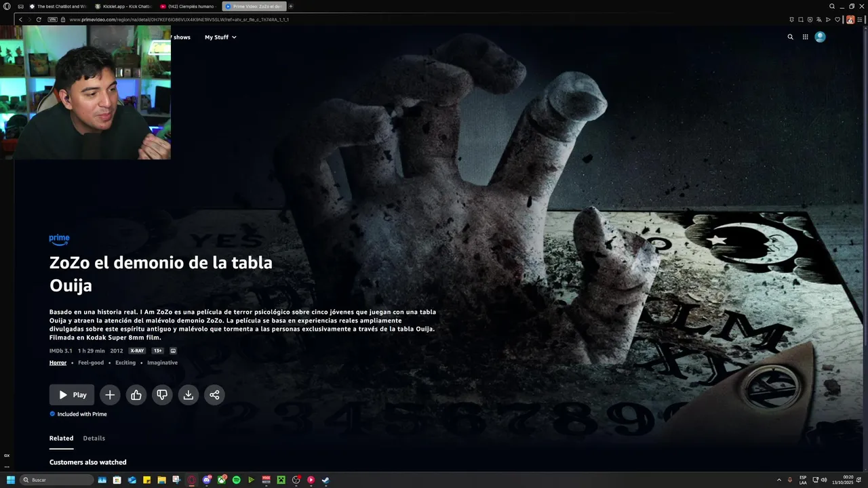
Task: Launch Steam from taskbar
Action: (x=325, y=480)
